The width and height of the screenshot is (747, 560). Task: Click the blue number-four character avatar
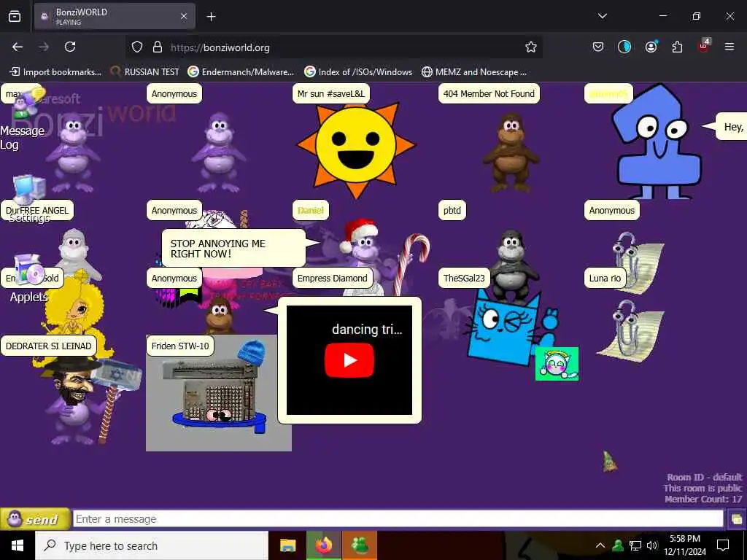[x=657, y=143]
